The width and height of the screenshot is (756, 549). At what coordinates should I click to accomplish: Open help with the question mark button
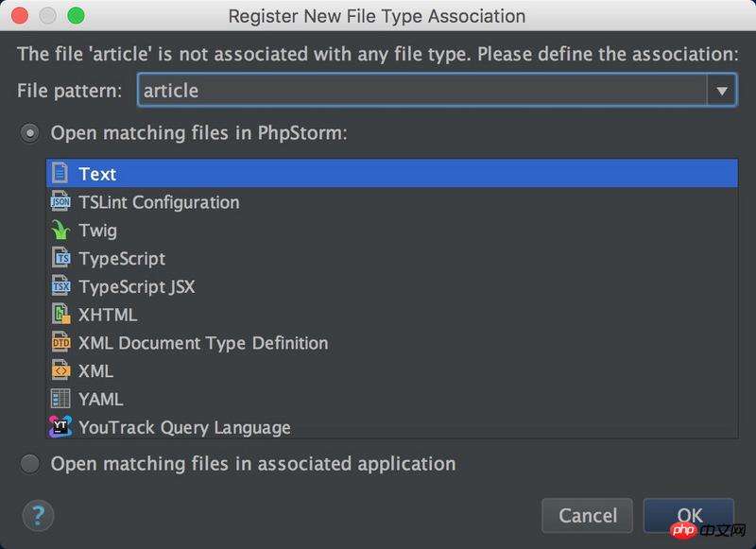coord(38,516)
